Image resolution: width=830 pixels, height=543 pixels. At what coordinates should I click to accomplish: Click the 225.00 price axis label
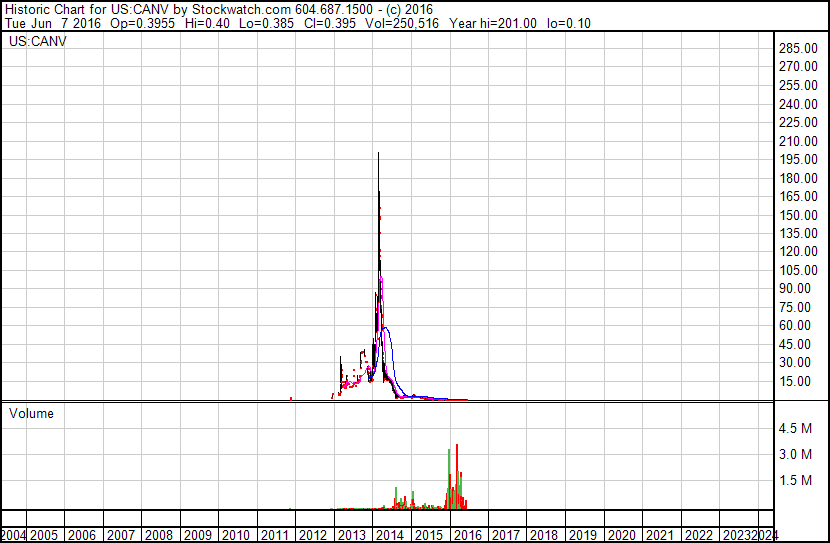(x=798, y=122)
